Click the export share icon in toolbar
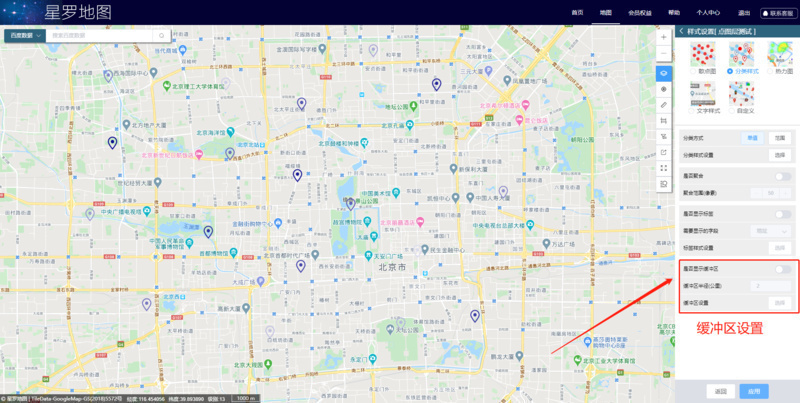 click(x=663, y=152)
